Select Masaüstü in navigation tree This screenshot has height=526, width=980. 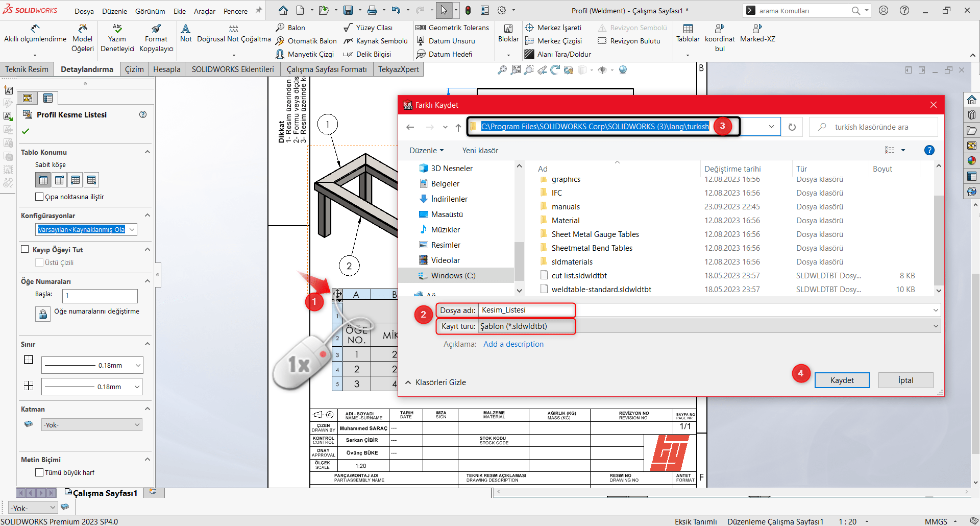point(447,214)
